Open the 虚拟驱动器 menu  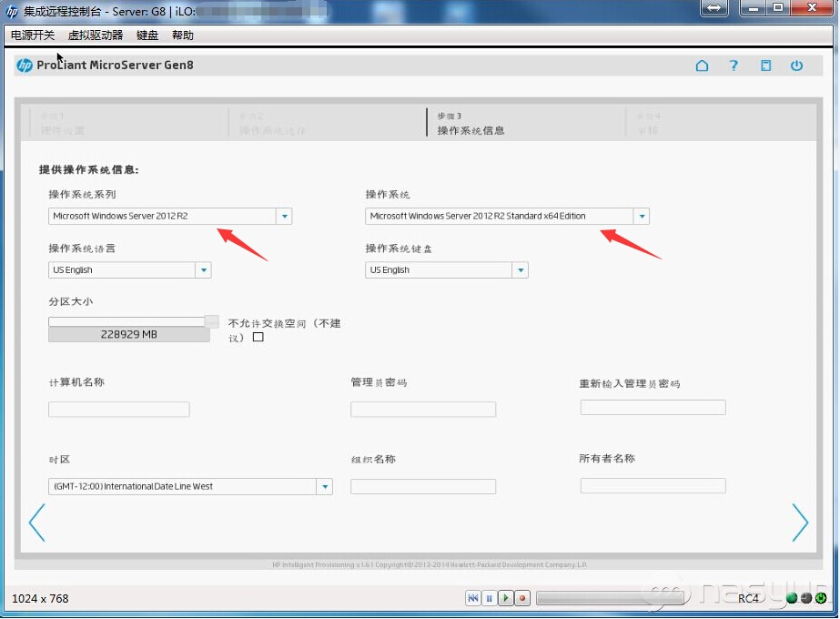(x=96, y=36)
